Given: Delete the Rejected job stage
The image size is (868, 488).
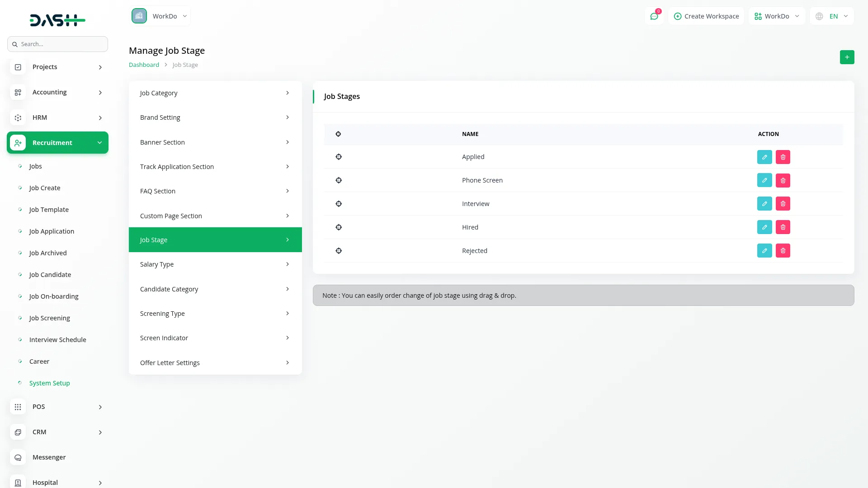Looking at the screenshot, I should coord(783,251).
